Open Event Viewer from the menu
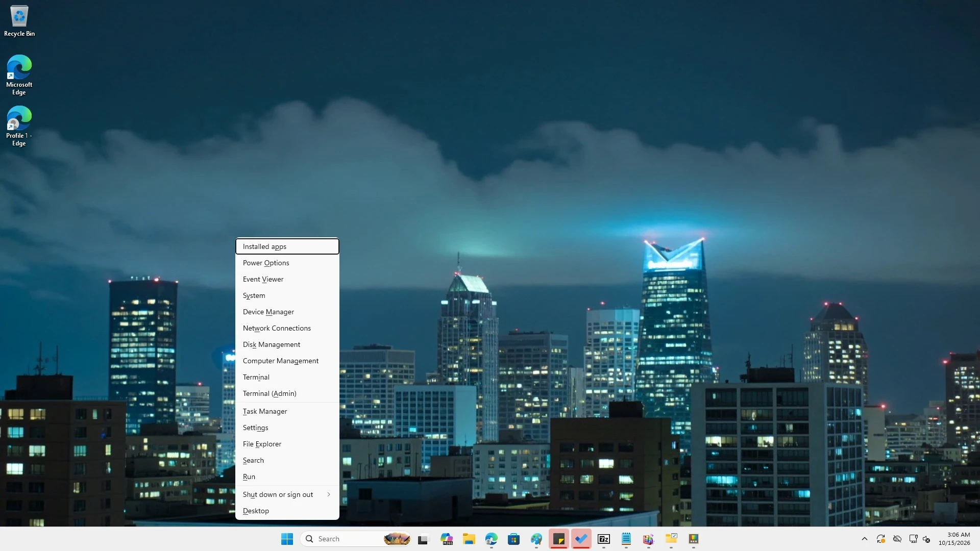 point(287,279)
